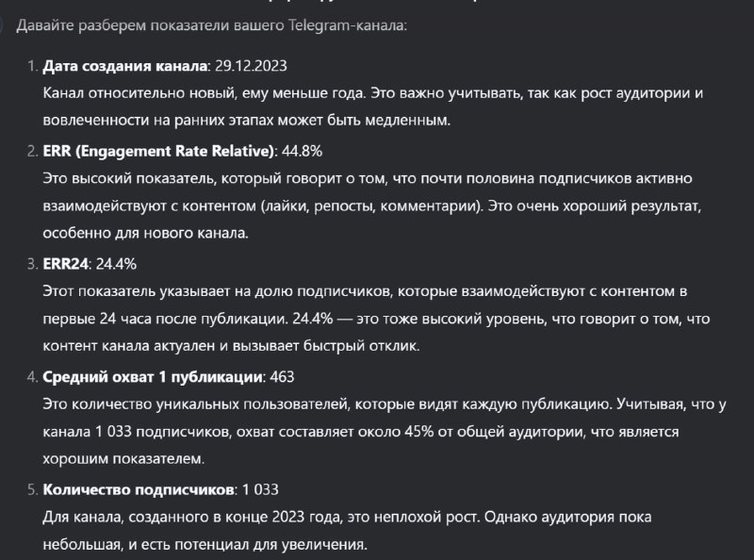Select the ERR24 heading
The width and height of the screenshot is (754, 560).
pos(65,264)
